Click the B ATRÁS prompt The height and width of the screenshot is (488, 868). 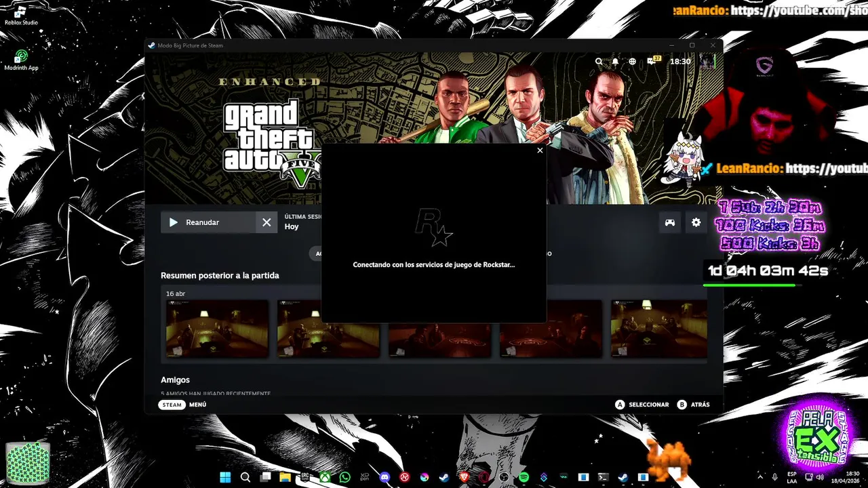click(693, 405)
